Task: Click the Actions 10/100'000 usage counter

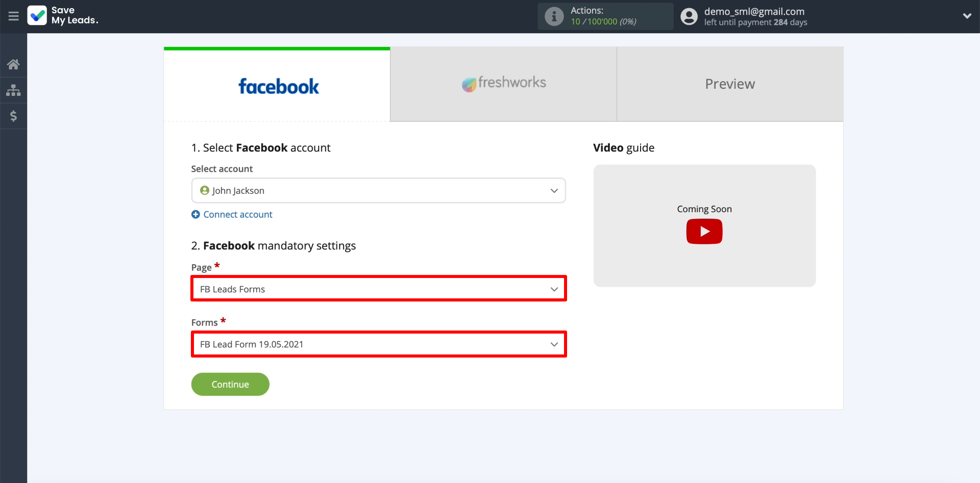Action: [603, 21]
